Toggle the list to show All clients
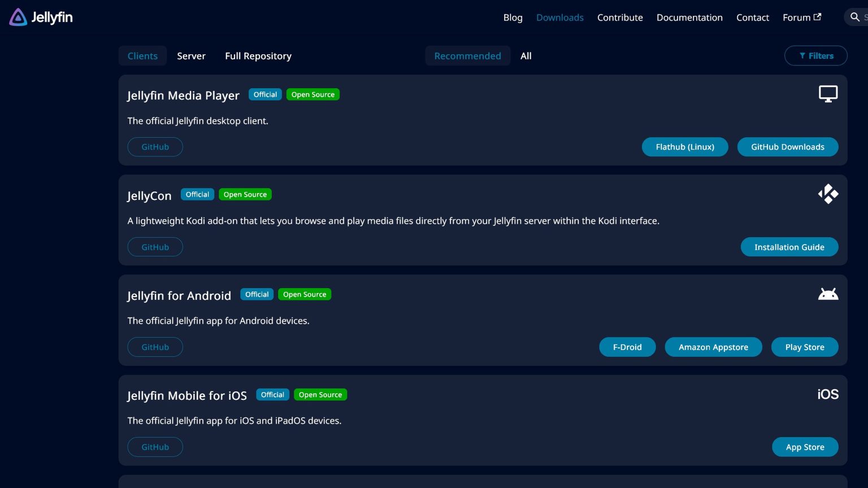Image resolution: width=868 pixels, height=488 pixels. coord(526,56)
